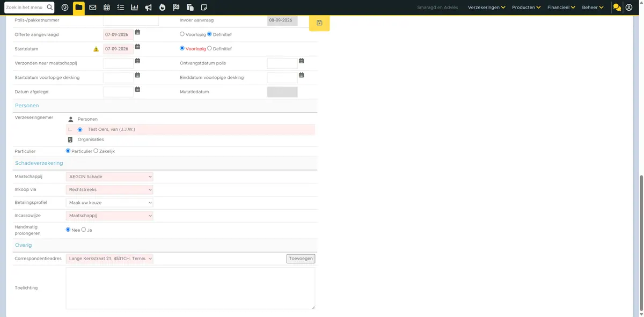Open the user account icon
This screenshot has width=644, height=317.
(x=629, y=8)
